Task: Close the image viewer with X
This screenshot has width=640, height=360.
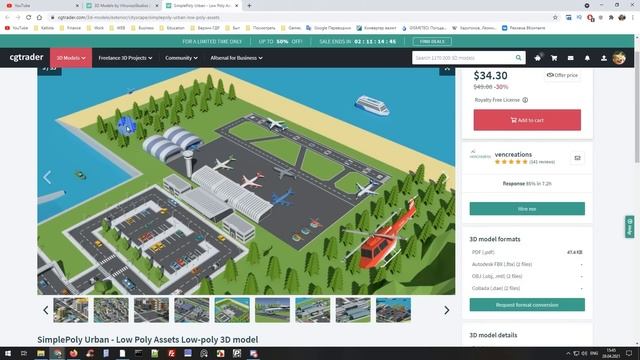Action: click(447, 69)
